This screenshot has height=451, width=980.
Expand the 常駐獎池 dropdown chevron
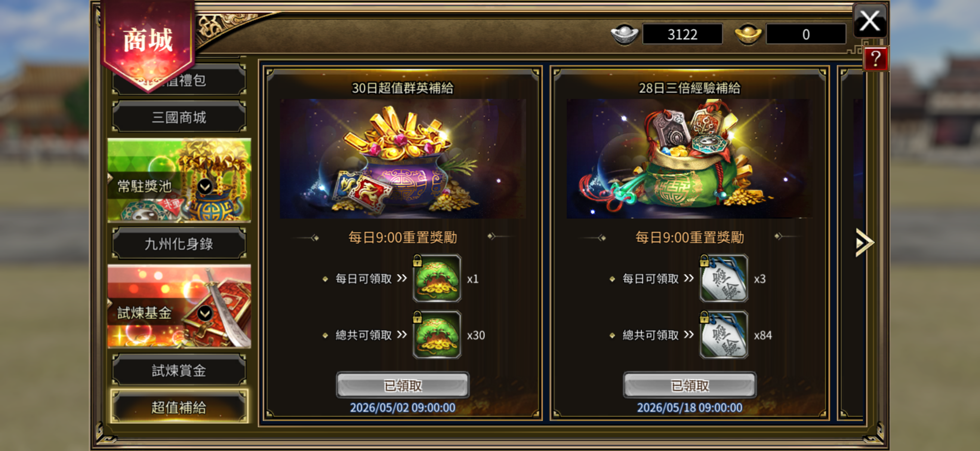(x=205, y=187)
